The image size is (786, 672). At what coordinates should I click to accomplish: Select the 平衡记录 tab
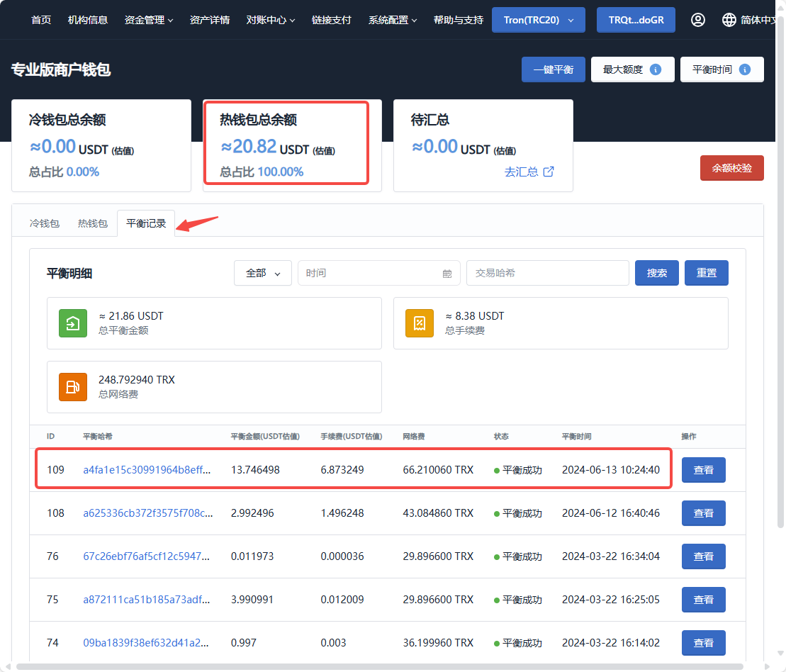click(x=146, y=223)
